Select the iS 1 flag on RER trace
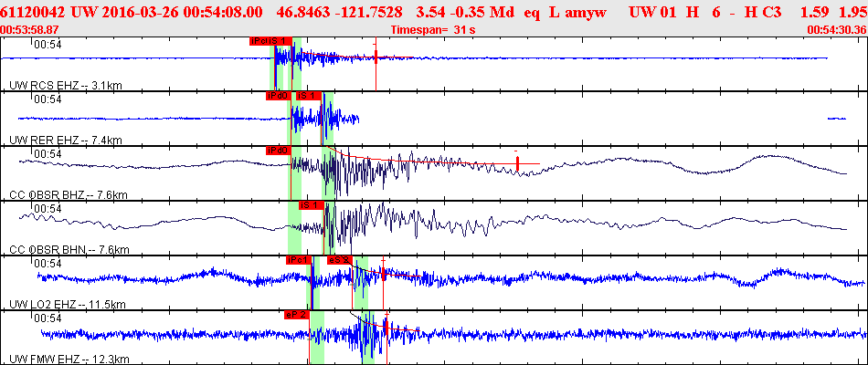This screenshot has width=868, height=365. [x=309, y=96]
